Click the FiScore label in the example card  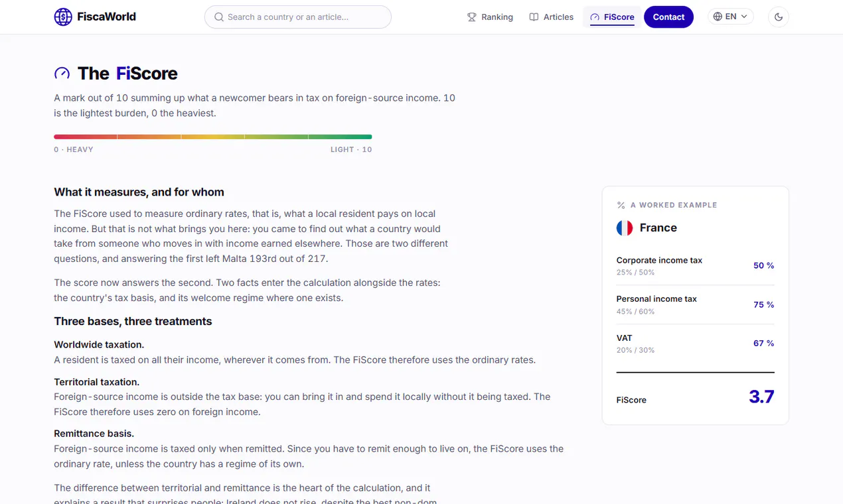[x=631, y=401]
